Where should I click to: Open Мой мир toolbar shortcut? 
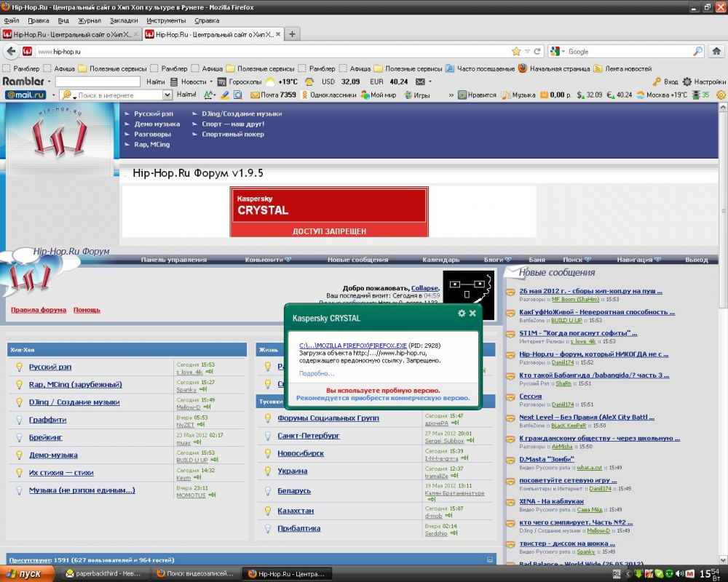tap(379, 95)
